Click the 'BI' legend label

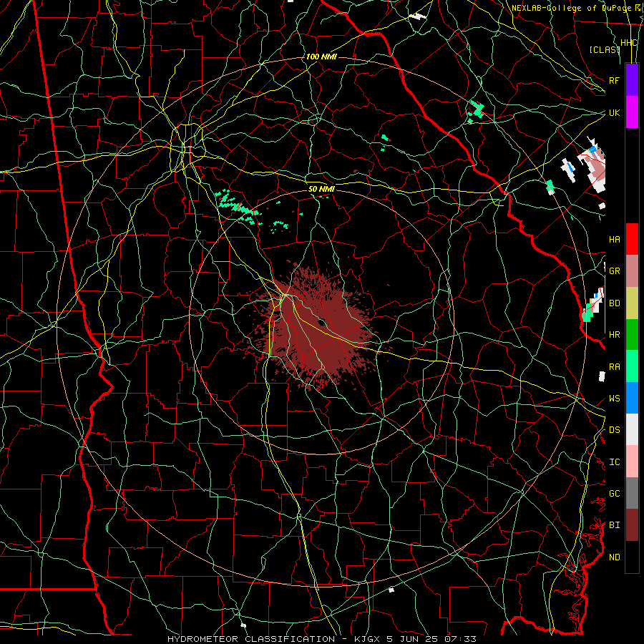point(614,525)
